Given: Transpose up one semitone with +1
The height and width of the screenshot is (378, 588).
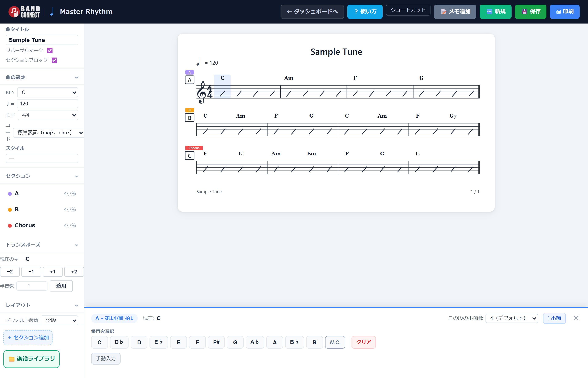Looking at the screenshot, I should coord(52,272).
